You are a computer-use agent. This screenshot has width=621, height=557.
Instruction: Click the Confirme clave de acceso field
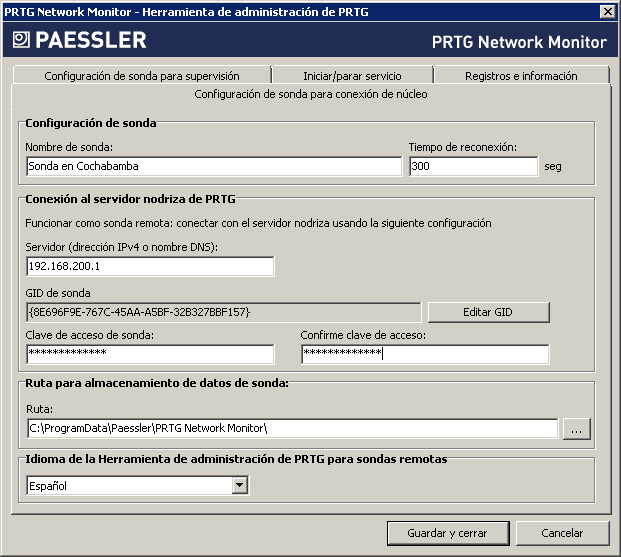click(425, 354)
